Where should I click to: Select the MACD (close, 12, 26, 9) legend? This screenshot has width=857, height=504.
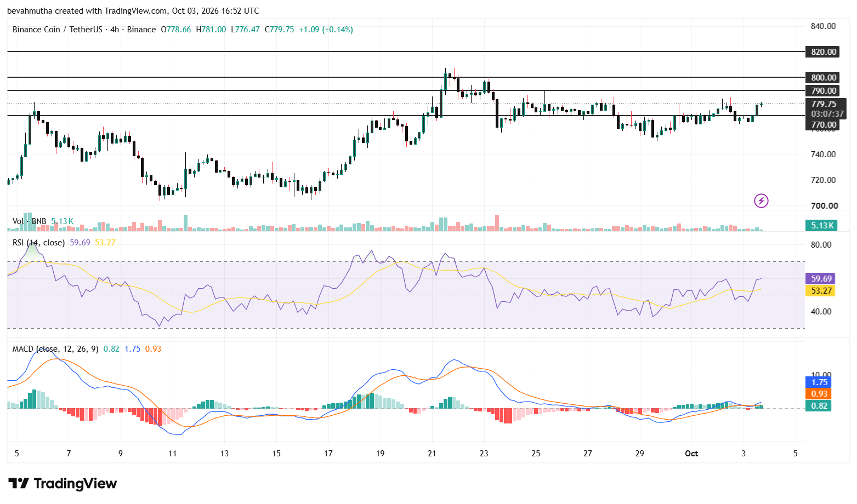55,349
